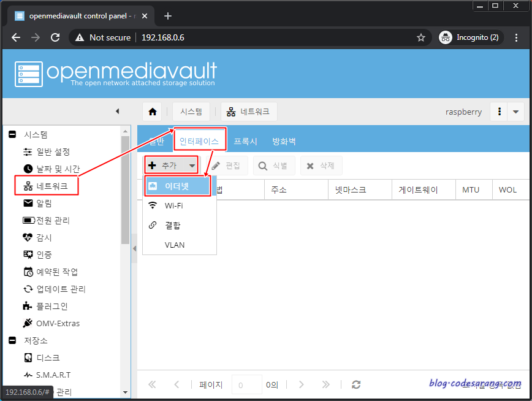Open the three-dot user menu
This screenshot has height=401, width=532.
click(x=499, y=112)
